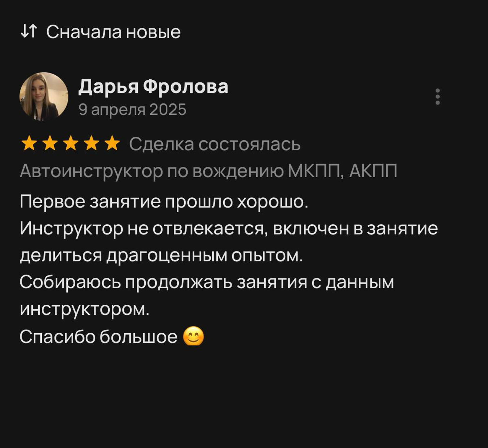
Task: Click the word "инструктором." in the review
Action: click(84, 309)
